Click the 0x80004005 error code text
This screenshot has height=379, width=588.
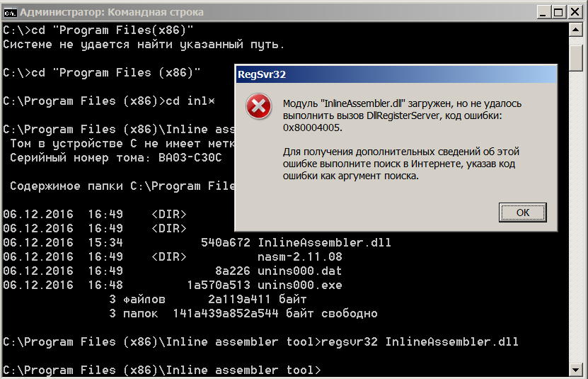312,128
